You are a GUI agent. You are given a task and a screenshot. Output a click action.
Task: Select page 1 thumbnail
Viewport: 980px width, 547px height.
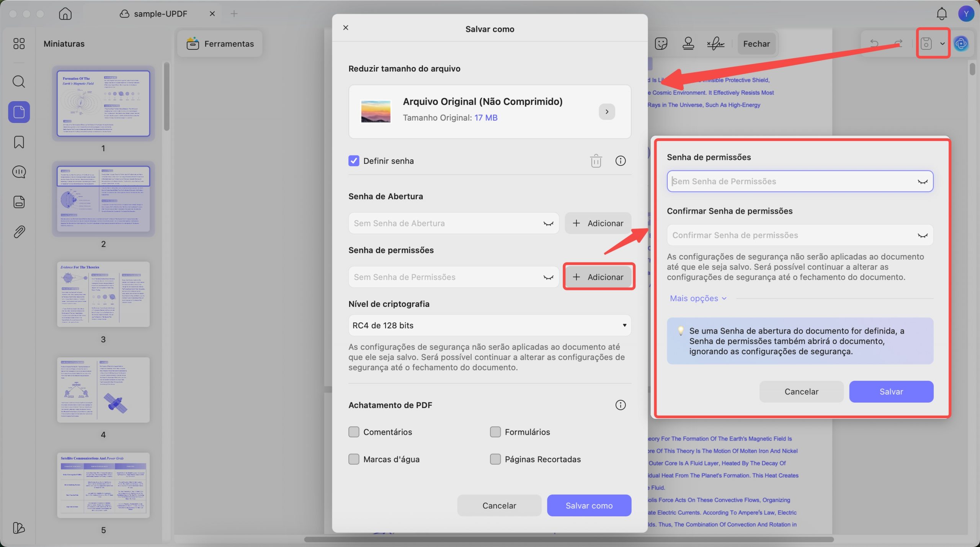103,103
